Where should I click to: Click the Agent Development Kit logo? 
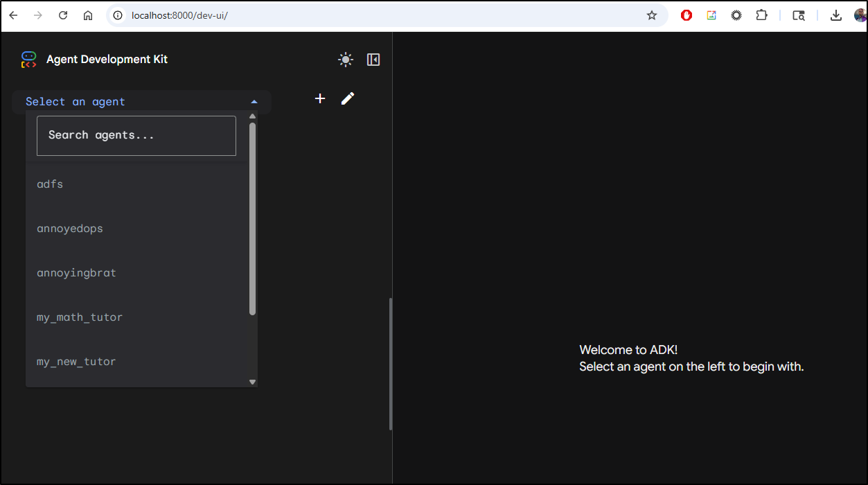tap(28, 60)
